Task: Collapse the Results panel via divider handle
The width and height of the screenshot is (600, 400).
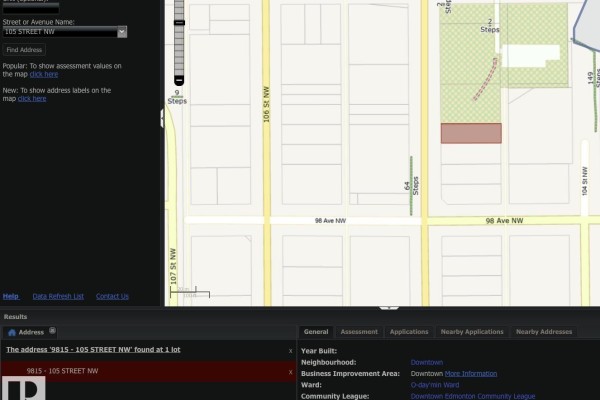Action: (389, 308)
